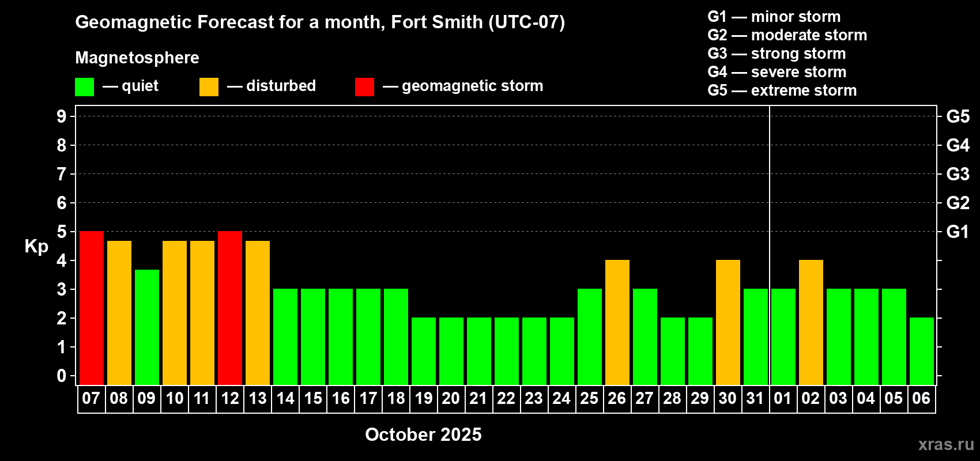Screen dimensions: 980x461
Task: Click the Magnetosphere heading
Action: 137,58
